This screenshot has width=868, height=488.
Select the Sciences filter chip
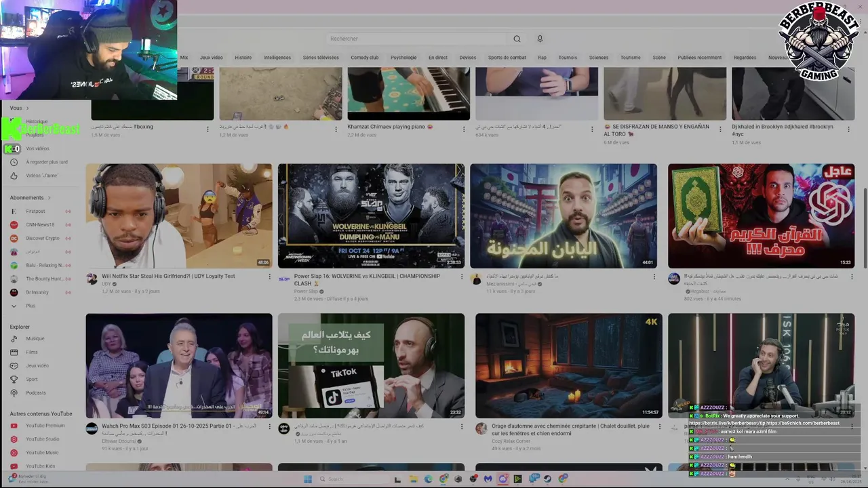pos(599,58)
